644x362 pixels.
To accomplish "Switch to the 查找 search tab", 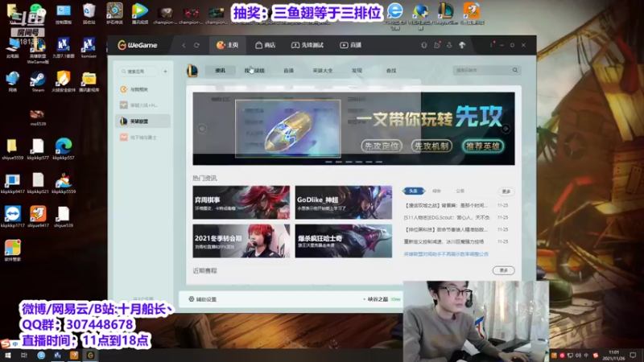I will pyautogui.click(x=391, y=71).
